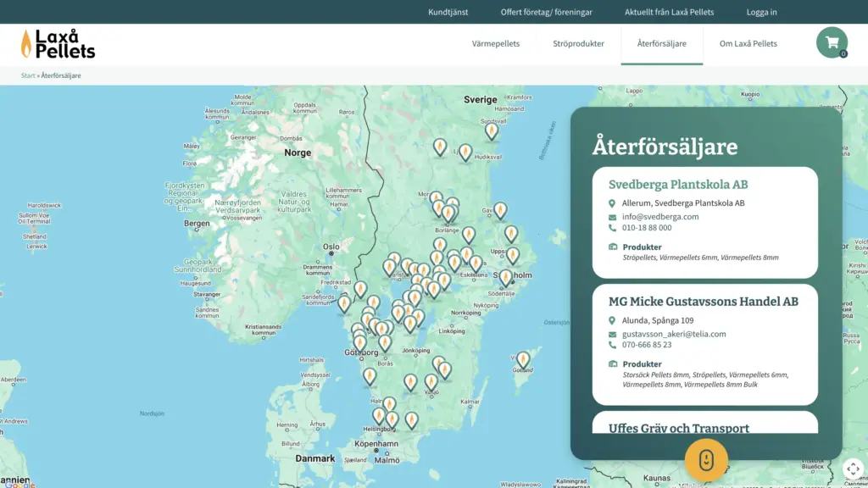Open the Ströprodukter menu item
Image resolution: width=868 pixels, height=488 pixels.
(x=578, y=44)
